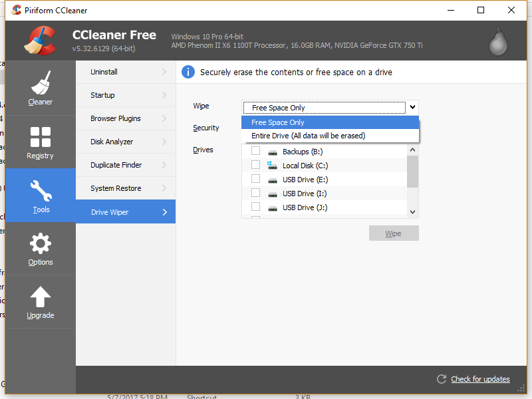This screenshot has height=399, width=532.
Task: Click the CCleaner Free heading
Action: pyautogui.click(x=114, y=35)
